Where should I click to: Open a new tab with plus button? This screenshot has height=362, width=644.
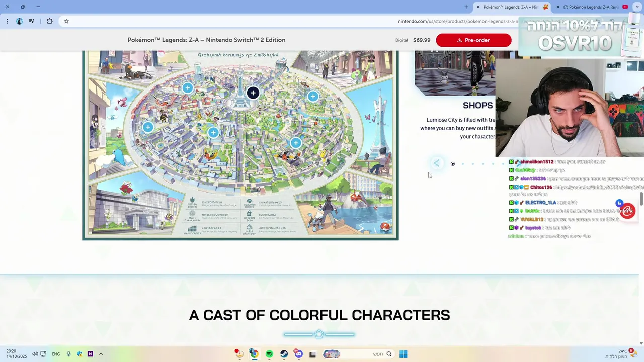coord(466,7)
